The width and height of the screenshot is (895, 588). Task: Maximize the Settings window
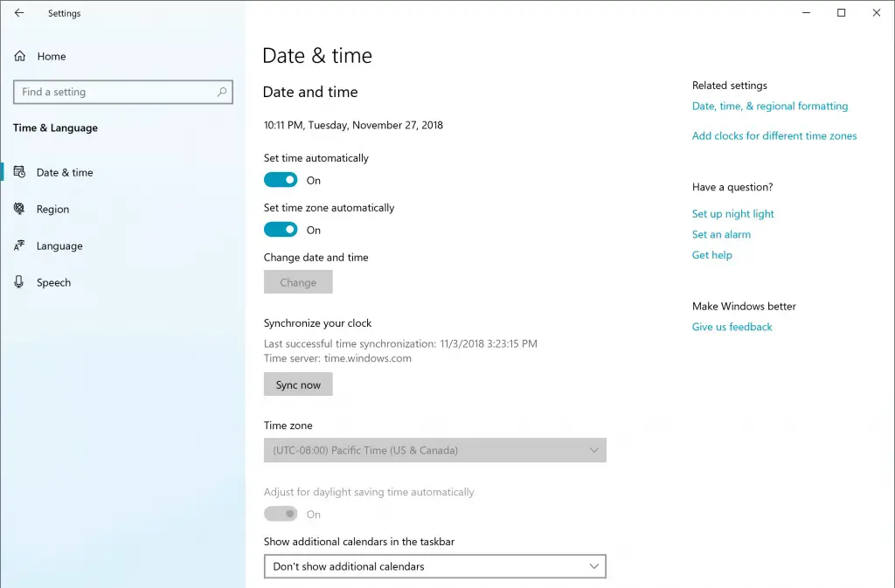(842, 12)
